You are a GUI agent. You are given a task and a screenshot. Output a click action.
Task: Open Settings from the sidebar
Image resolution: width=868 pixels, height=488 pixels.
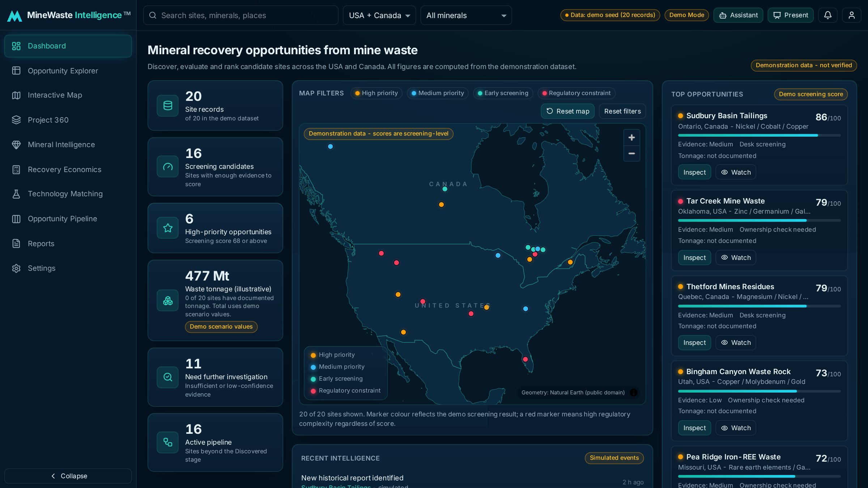pyautogui.click(x=68, y=268)
